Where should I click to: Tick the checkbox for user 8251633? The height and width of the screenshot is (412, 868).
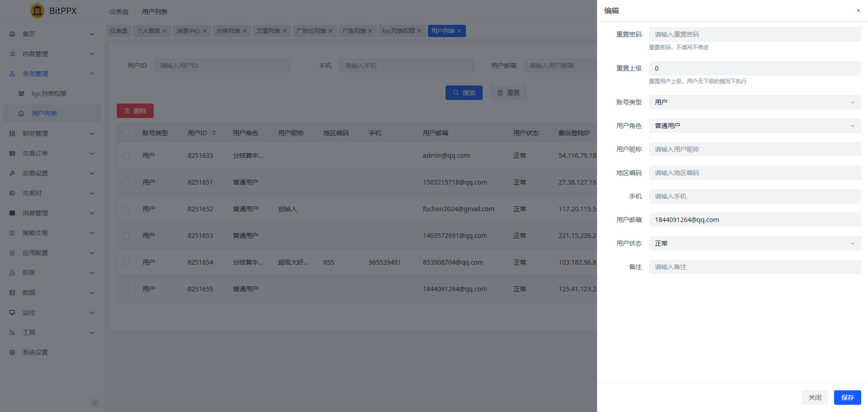126,156
